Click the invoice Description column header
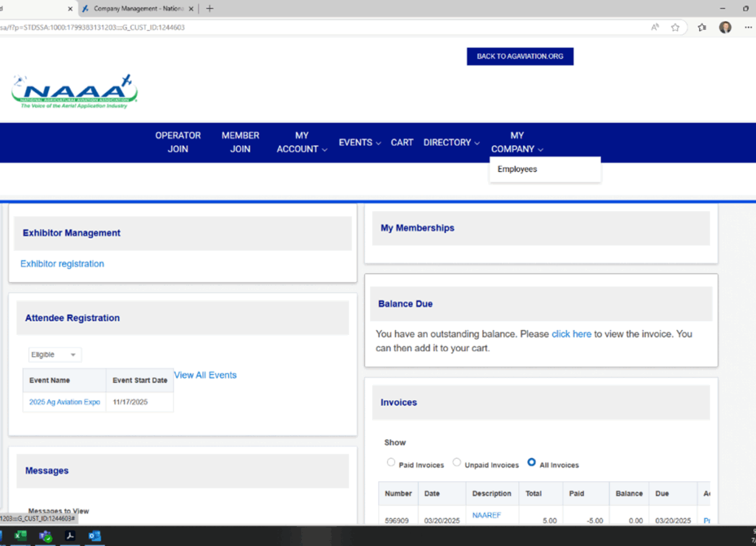The width and height of the screenshot is (756, 546). (492, 494)
